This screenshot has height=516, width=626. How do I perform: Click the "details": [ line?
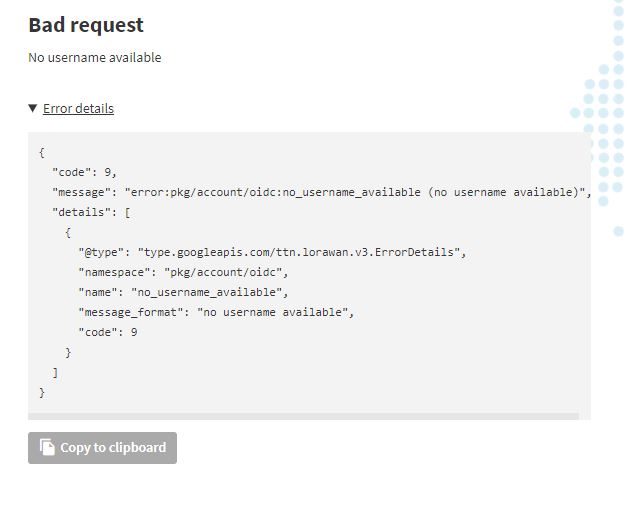click(x=91, y=212)
